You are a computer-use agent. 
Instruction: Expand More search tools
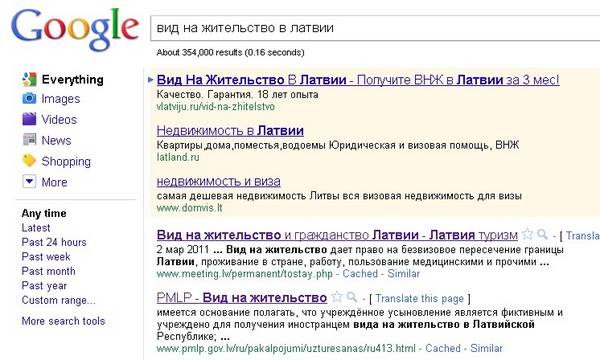coord(63,321)
